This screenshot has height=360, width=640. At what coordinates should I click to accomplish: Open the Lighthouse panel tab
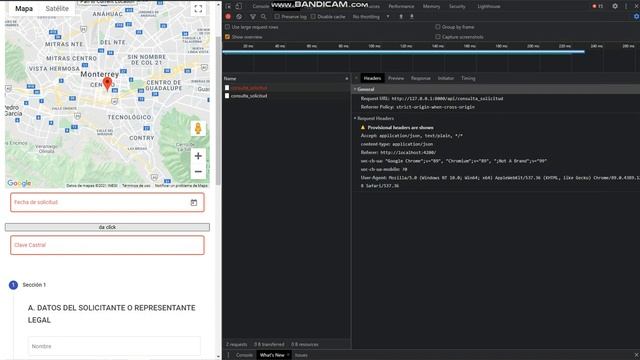(489, 6)
